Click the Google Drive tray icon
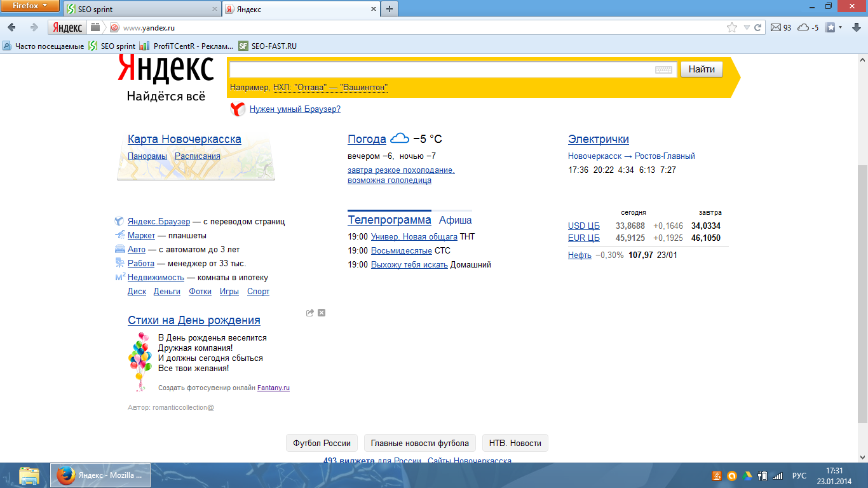868x488 pixels. [748, 475]
